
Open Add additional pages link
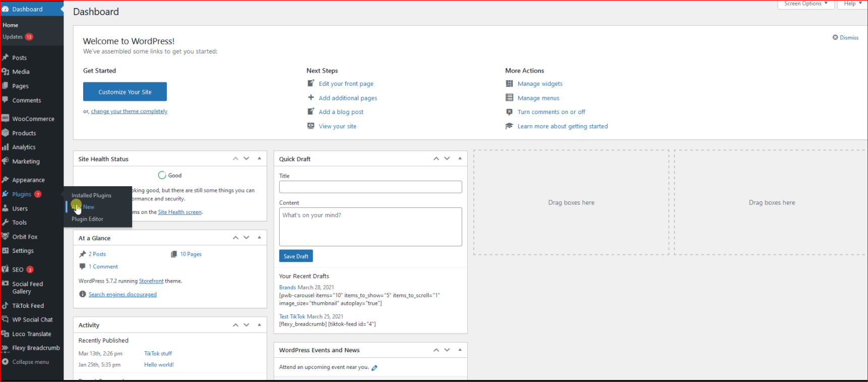click(348, 98)
